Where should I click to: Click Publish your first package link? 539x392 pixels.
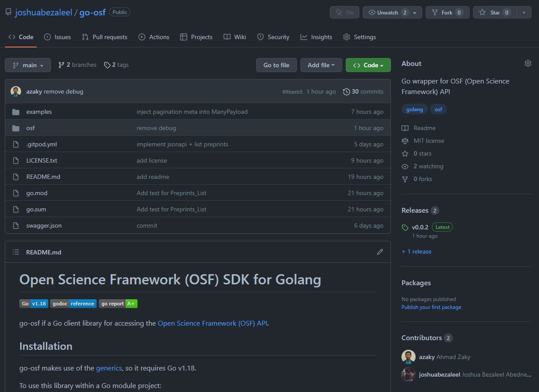pos(431,307)
